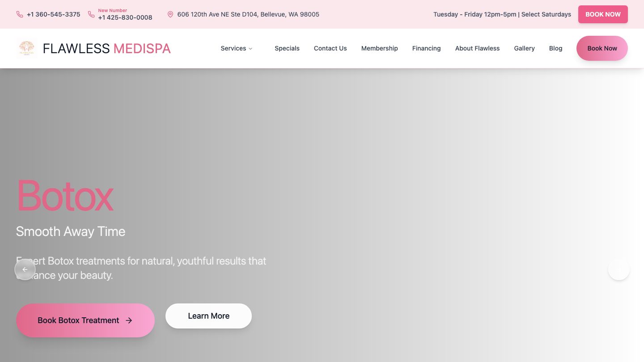Go to the Blog
The width and height of the screenshot is (644, 362).
coord(555,48)
